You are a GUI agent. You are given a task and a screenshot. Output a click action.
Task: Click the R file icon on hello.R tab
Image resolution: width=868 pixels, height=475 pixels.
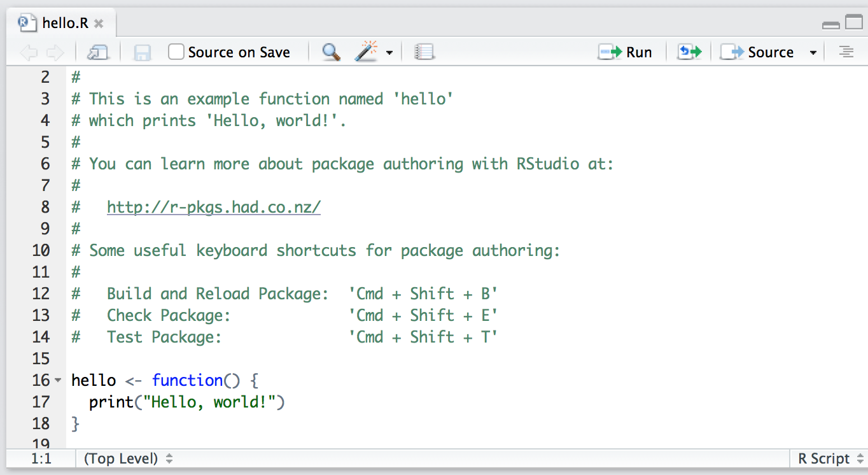coord(27,23)
